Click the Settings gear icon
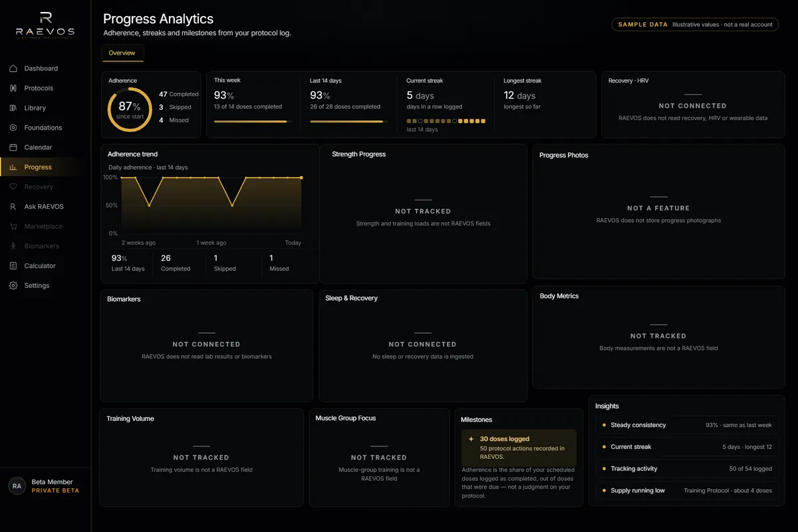The width and height of the screenshot is (798, 532). [x=13, y=285]
